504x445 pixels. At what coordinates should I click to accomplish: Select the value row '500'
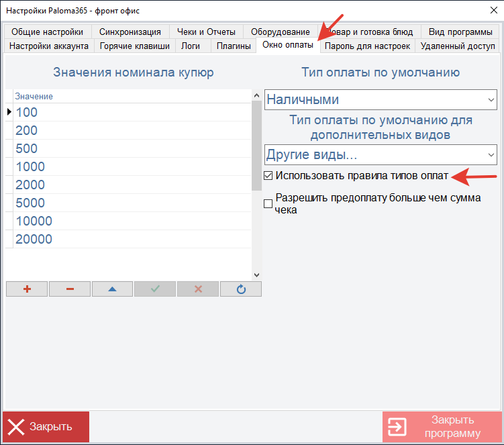132,148
